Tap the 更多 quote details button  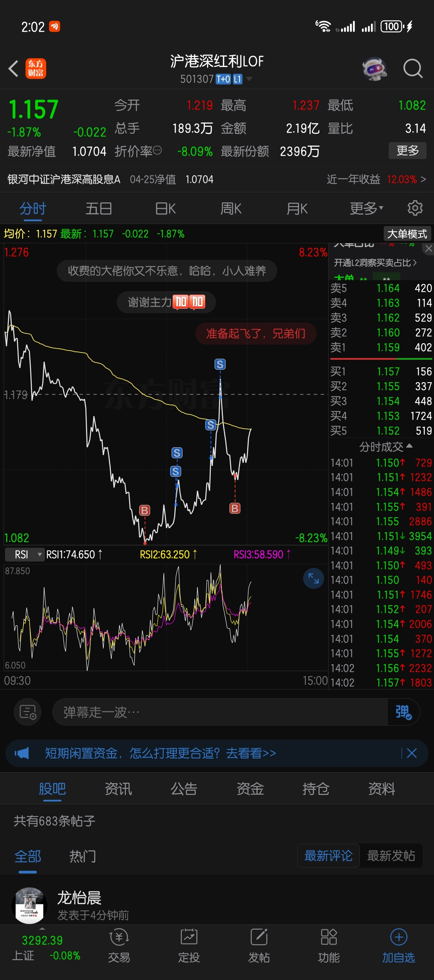click(x=407, y=151)
